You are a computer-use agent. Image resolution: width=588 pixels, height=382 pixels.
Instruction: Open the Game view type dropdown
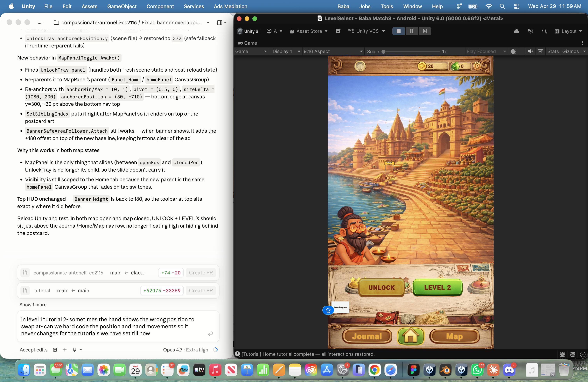tap(251, 51)
